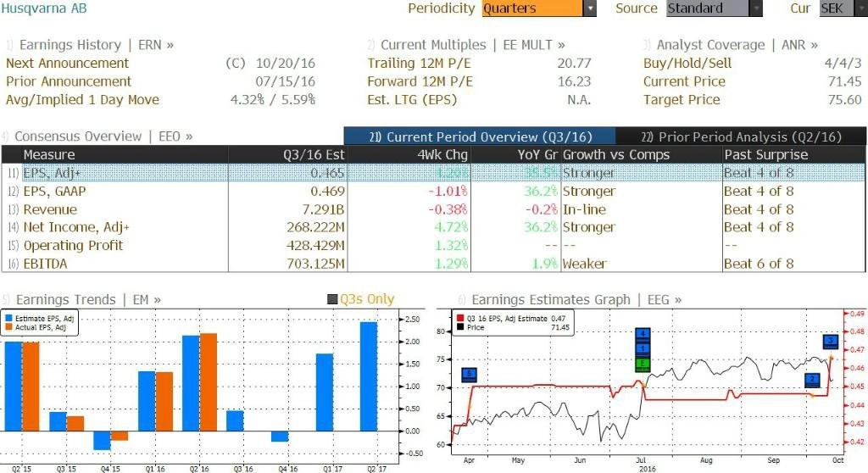Screen dimensions: 868x473
Task: Click the Buy/Hold/Sell value 4/4/3
Action: click(x=843, y=63)
